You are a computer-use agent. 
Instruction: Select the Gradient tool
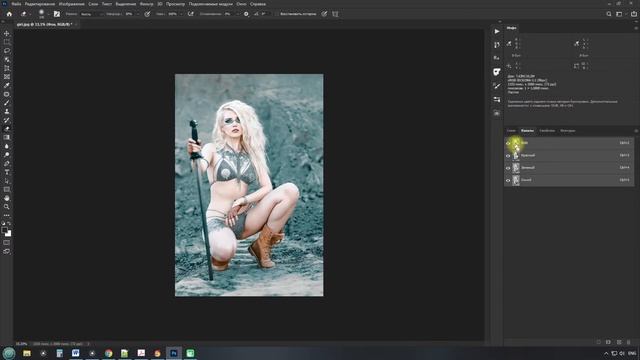(x=7, y=138)
